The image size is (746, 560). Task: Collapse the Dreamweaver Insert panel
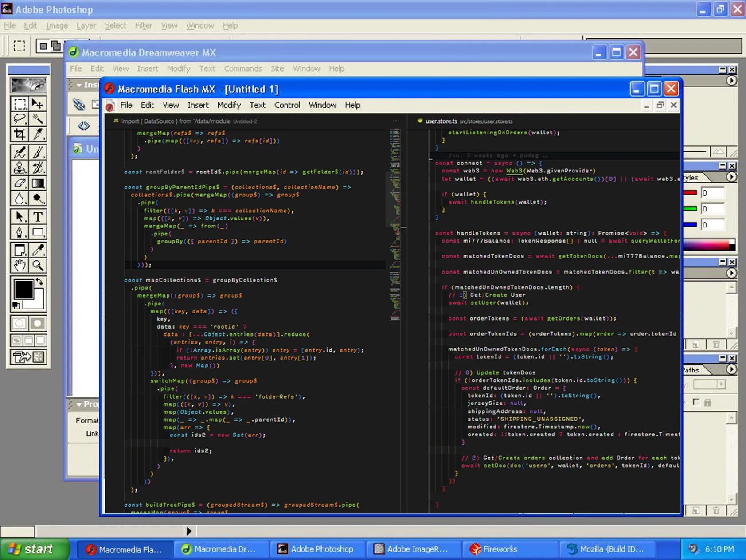coord(79,85)
